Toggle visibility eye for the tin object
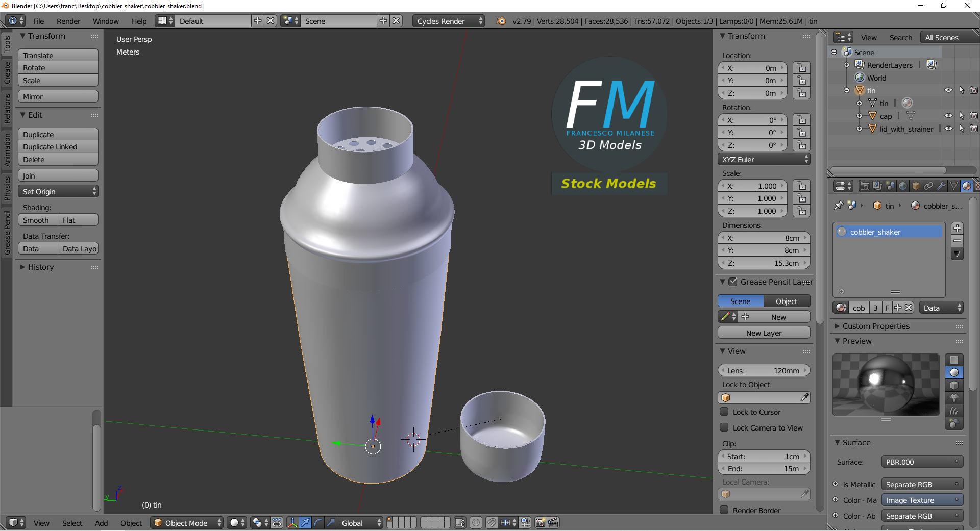Image resolution: width=980 pixels, height=531 pixels. coord(948,90)
